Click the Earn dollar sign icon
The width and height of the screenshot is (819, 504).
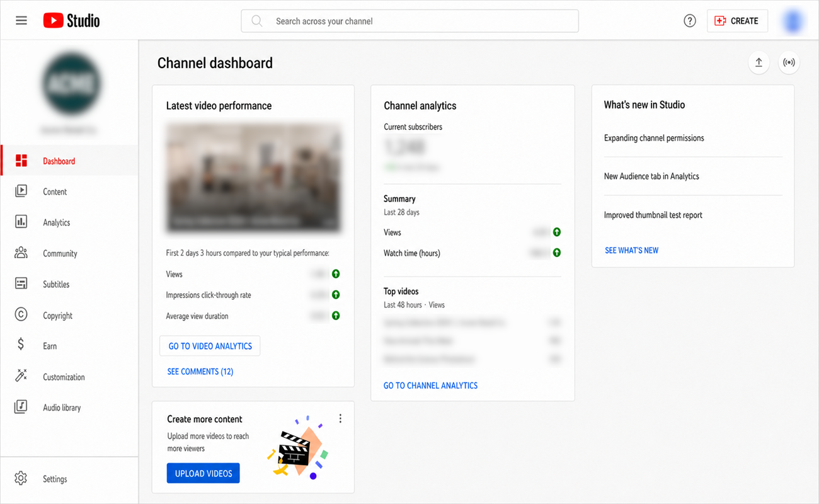pyautogui.click(x=21, y=345)
